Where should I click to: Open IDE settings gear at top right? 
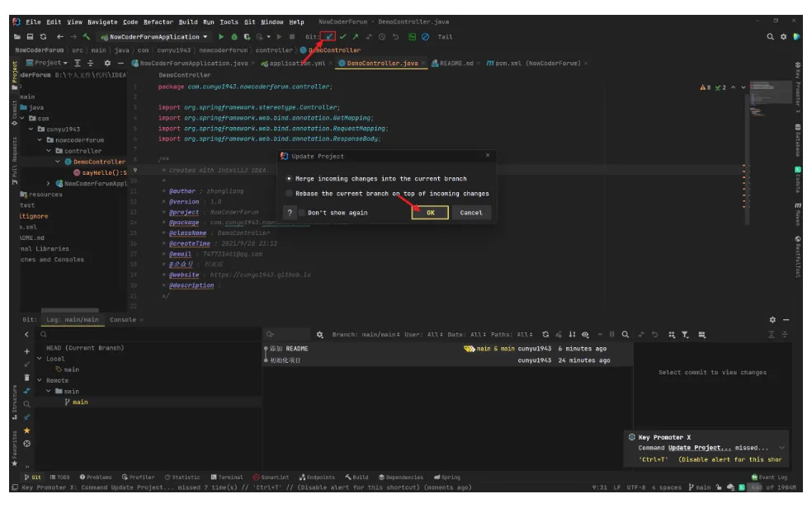coord(783,37)
